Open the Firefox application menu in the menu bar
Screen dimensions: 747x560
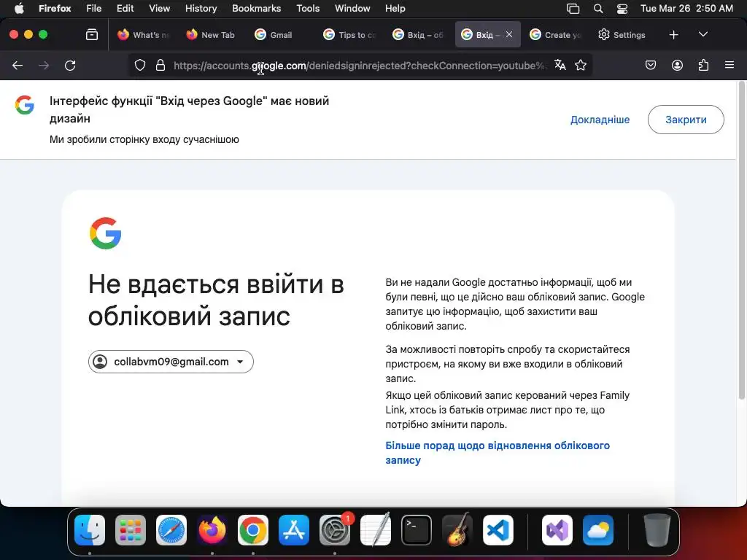(55, 9)
